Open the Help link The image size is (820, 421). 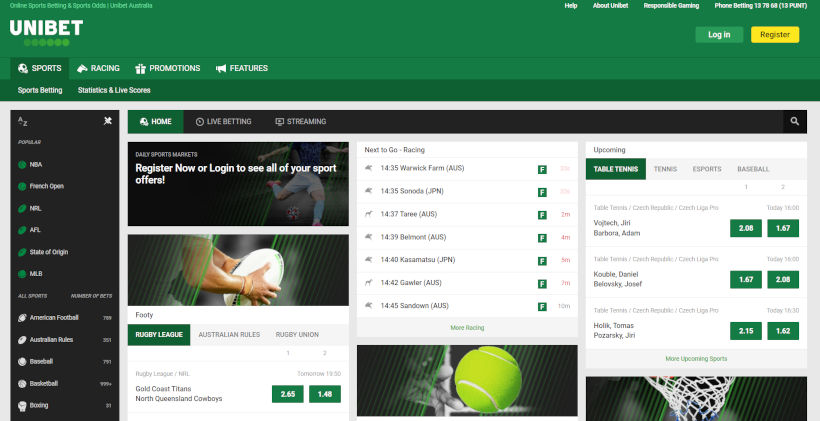[571, 6]
